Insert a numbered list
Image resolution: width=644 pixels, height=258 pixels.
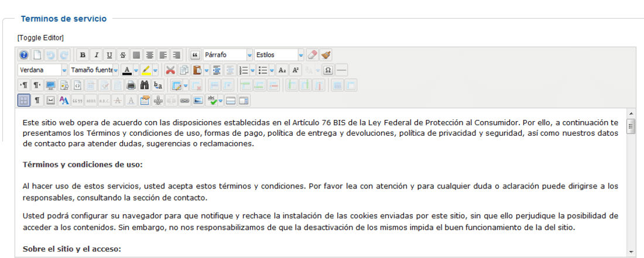(244, 70)
